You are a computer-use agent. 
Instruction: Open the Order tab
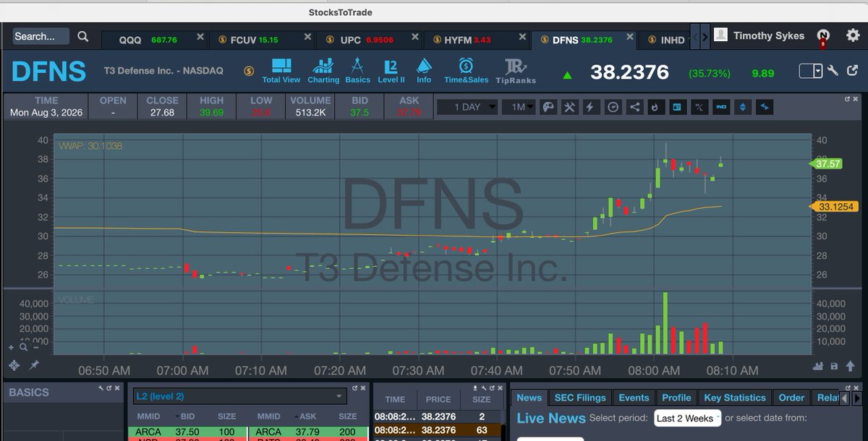[x=791, y=398]
